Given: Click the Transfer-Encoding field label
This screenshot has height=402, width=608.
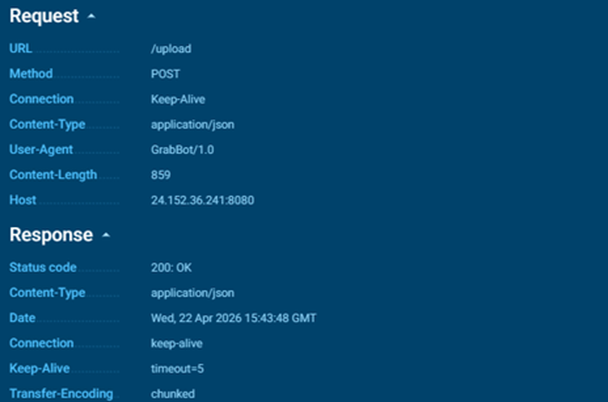Looking at the screenshot, I should 61,394.
